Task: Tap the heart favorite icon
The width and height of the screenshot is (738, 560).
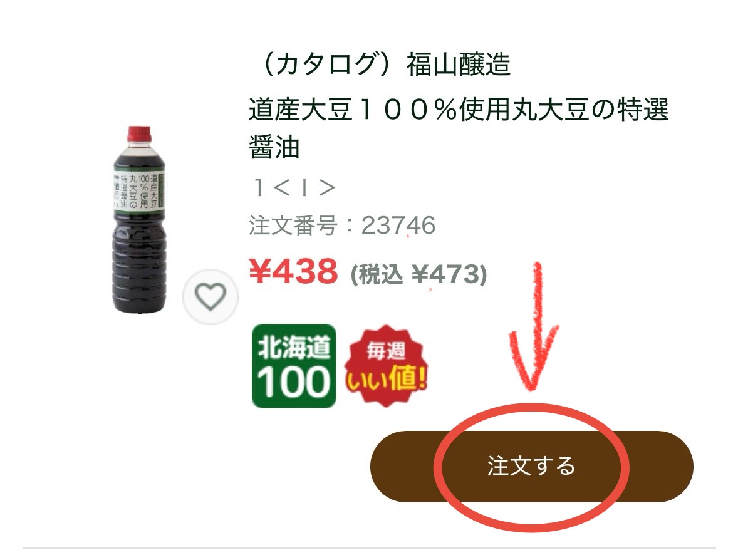Action: [210, 297]
